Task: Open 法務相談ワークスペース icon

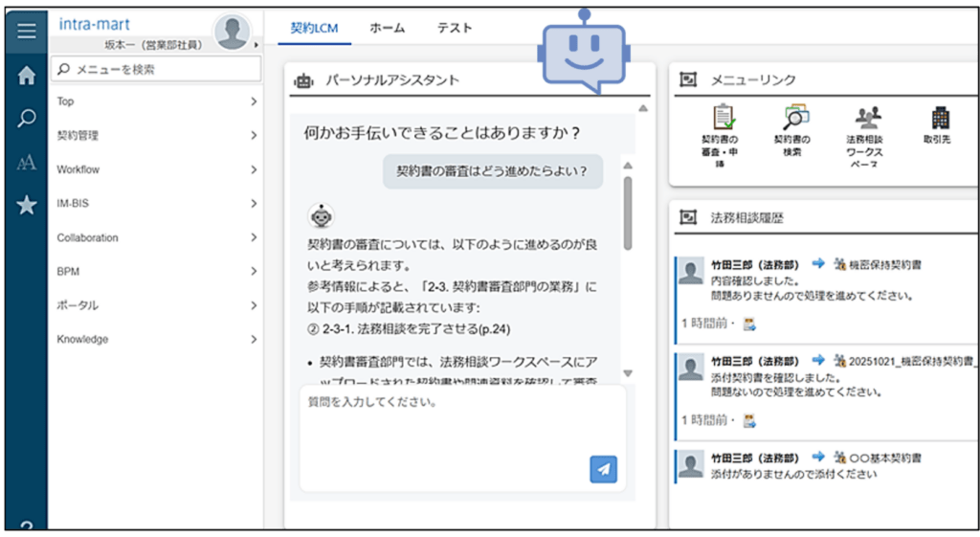Action: pyautogui.click(x=867, y=117)
